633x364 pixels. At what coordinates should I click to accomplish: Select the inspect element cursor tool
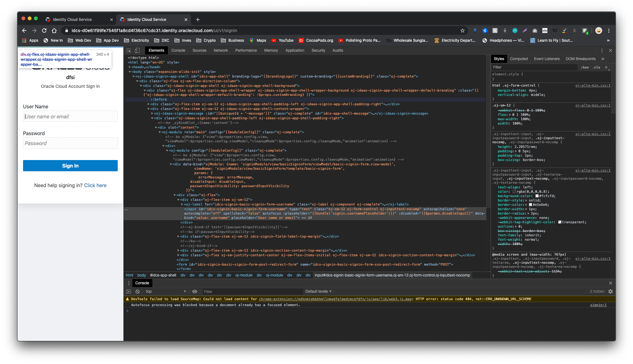pos(129,50)
